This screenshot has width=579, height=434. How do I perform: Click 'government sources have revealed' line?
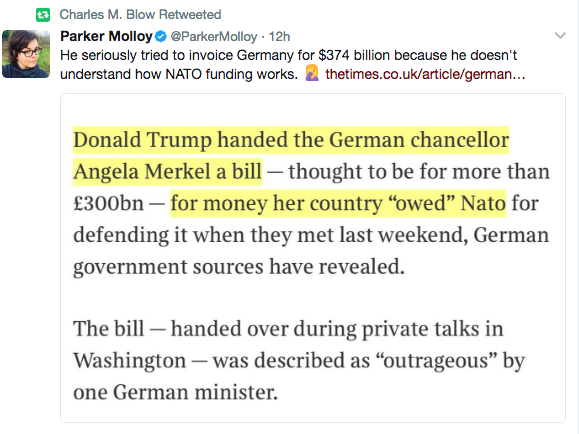coord(239,267)
